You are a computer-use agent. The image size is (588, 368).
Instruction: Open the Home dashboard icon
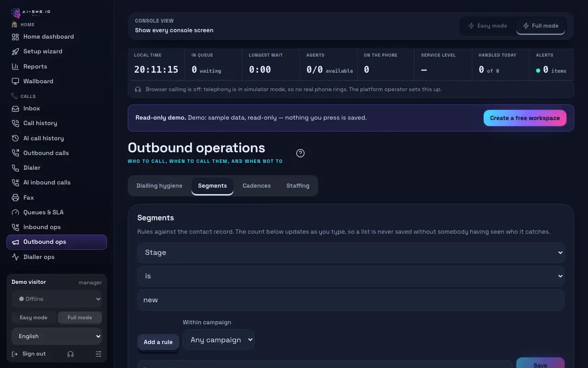click(15, 37)
